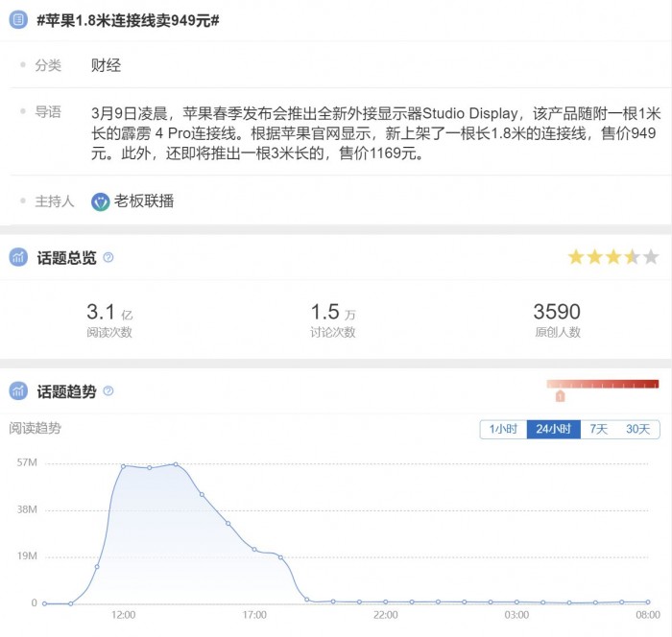Click the 财经 category value

click(x=106, y=65)
